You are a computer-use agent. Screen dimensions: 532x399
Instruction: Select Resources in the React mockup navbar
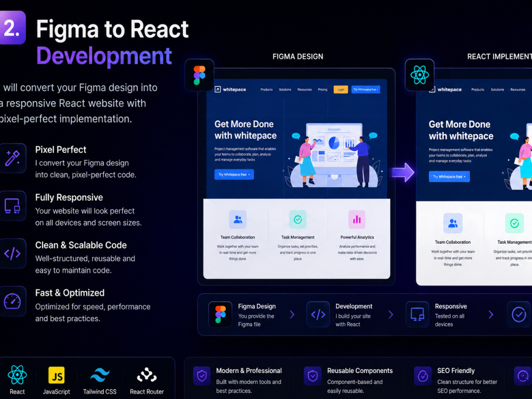tap(518, 89)
